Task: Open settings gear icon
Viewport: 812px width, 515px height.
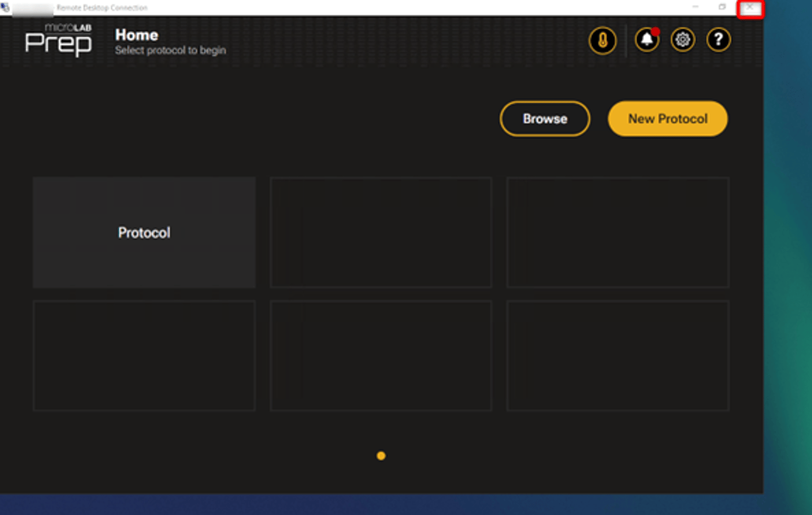Action: 682,39
